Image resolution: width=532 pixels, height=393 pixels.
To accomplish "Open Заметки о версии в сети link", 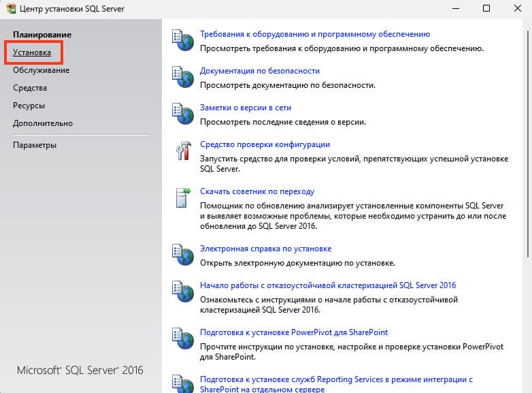I will (246, 108).
